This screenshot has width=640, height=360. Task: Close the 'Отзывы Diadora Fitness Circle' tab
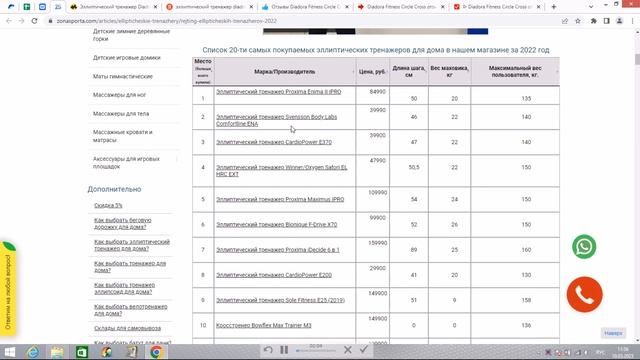(x=347, y=7)
